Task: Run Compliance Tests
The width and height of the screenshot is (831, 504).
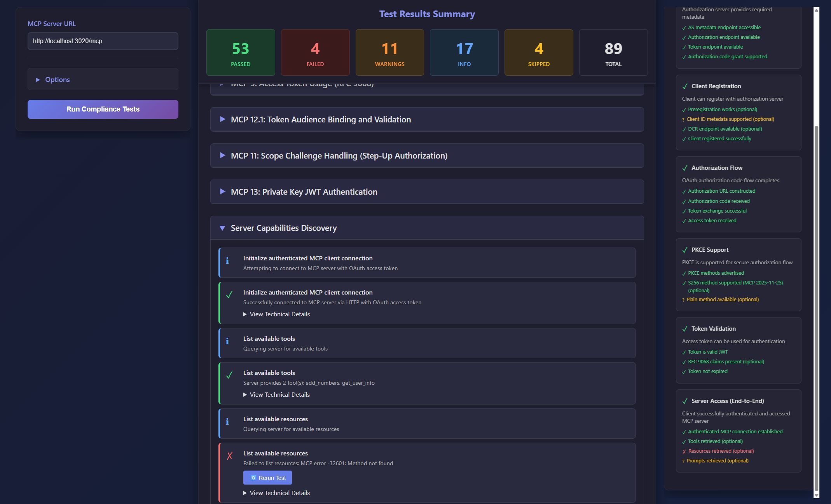Action: pyautogui.click(x=103, y=109)
